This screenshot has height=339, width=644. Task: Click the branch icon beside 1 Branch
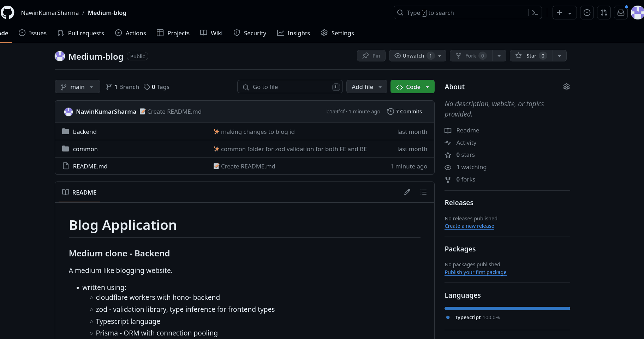pyautogui.click(x=109, y=87)
